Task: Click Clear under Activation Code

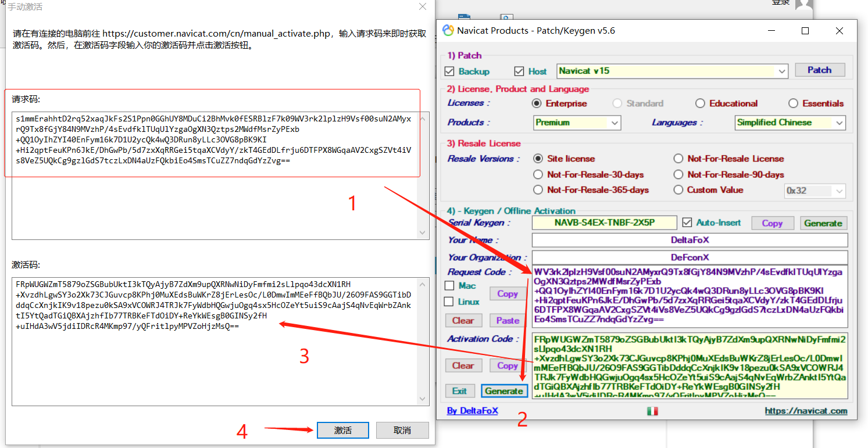Action: [463, 365]
